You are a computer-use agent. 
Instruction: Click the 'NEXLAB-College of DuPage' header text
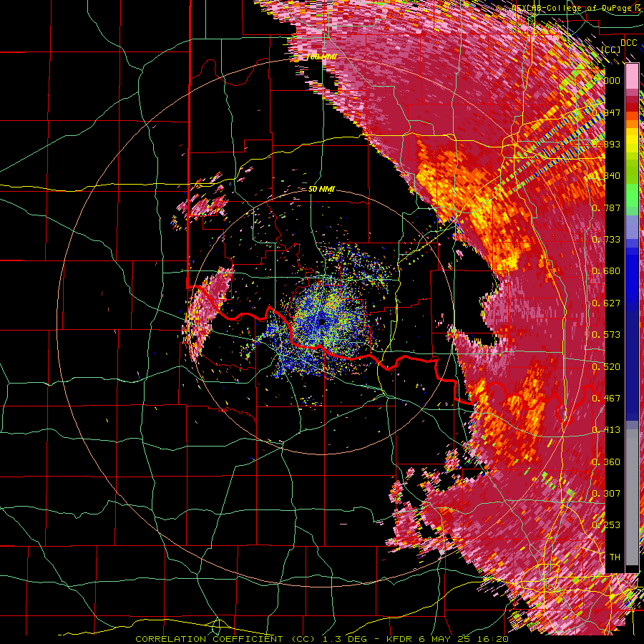point(572,8)
